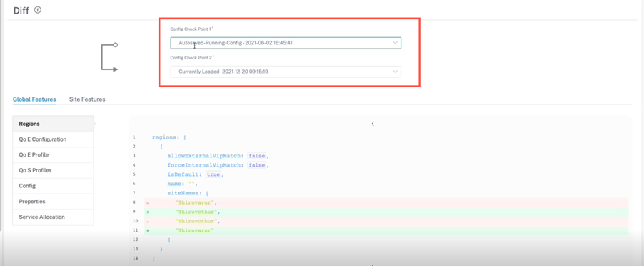The height and width of the screenshot is (266, 644).
Task: Click forceInternalVipMatch false value
Action: tap(257, 165)
